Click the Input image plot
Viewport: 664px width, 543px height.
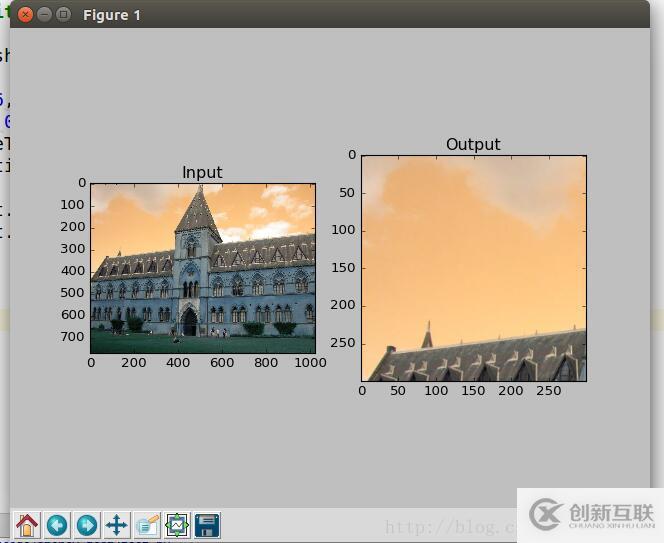tap(203, 269)
